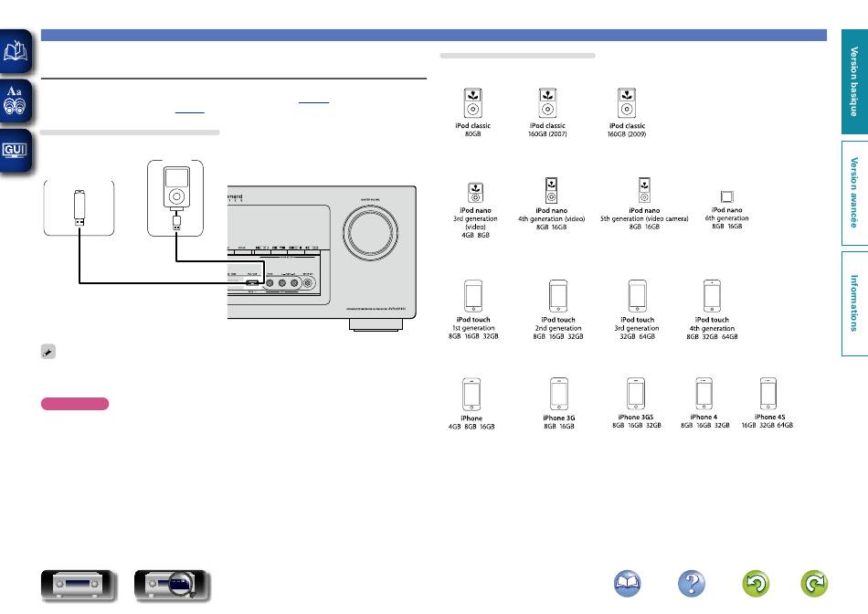Click the "iPhone 3G" label
The width and height of the screenshot is (868, 614).
click(559, 418)
